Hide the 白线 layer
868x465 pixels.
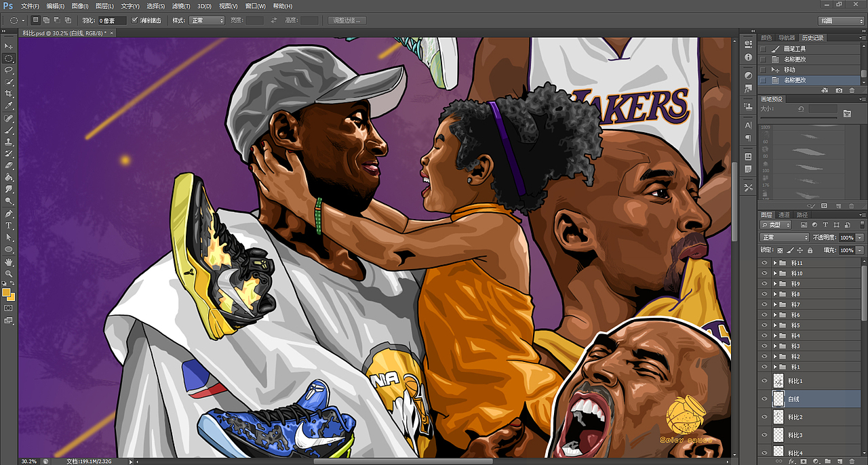pos(764,399)
